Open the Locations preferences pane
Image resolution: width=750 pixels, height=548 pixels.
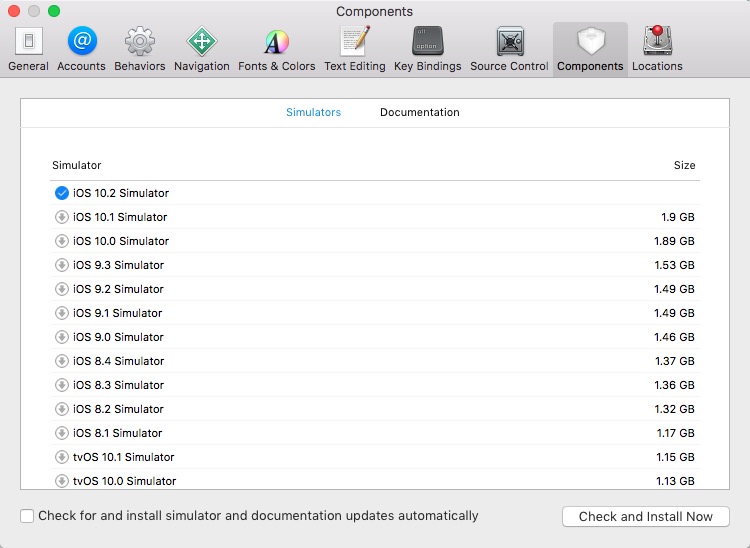coord(657,49)
